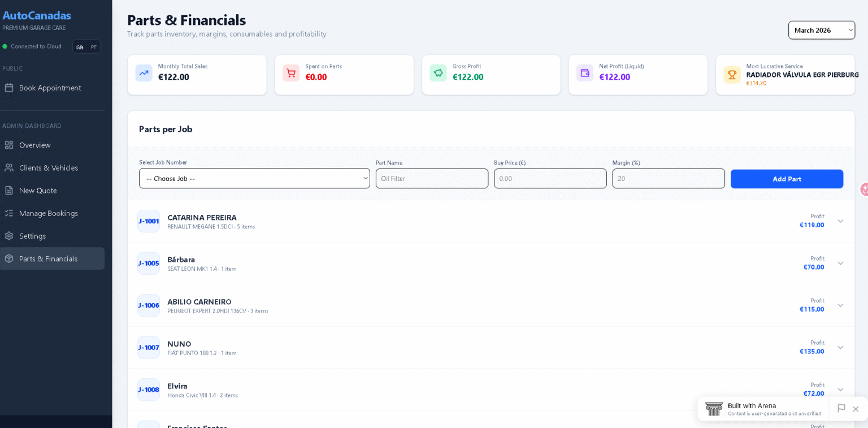Click the Most Lucrative Service trophy icon

coord(732,75)
